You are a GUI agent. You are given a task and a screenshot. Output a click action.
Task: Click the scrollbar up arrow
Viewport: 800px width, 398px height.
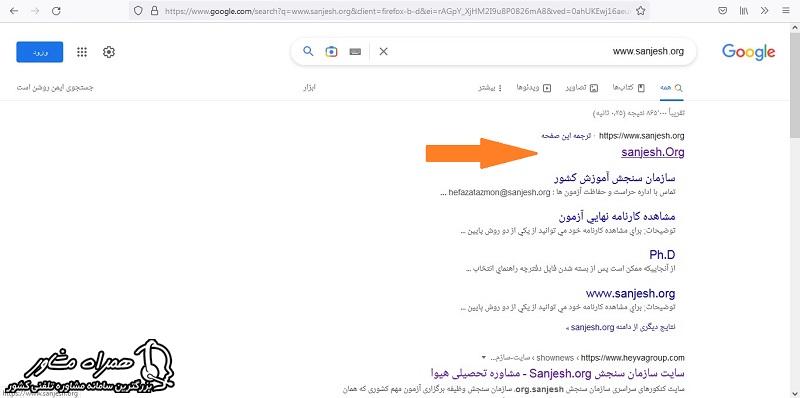coord(795,28)
